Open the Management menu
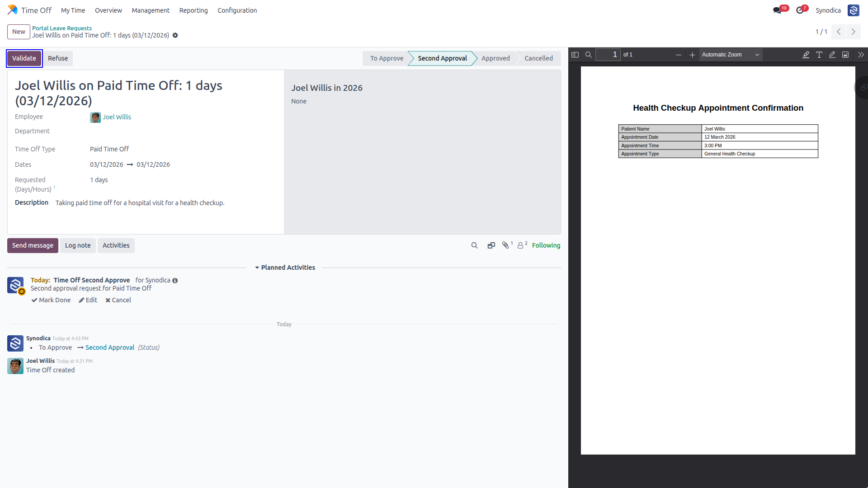 [x=151, y=10]
